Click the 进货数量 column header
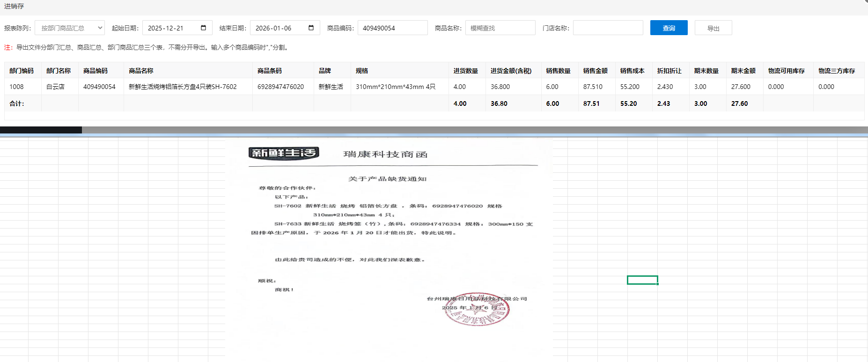This screenshot has width=868, height=362. (x=465, y=71)
